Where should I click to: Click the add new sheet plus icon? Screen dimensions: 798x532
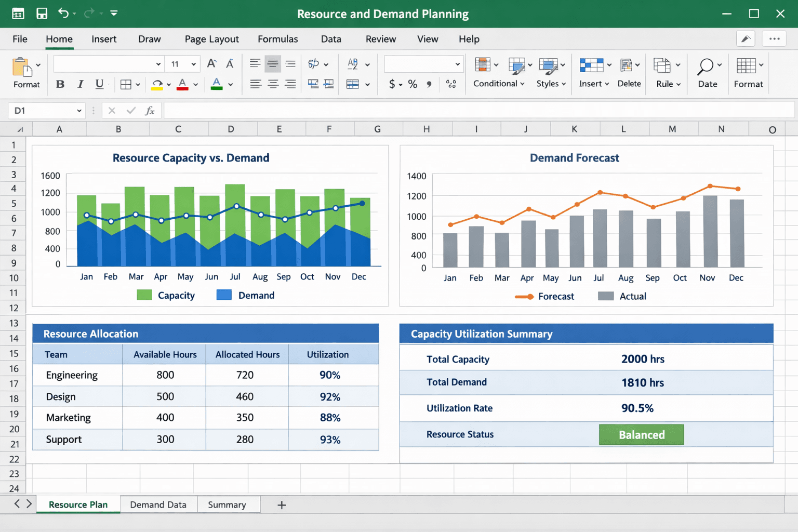[282, 505]
